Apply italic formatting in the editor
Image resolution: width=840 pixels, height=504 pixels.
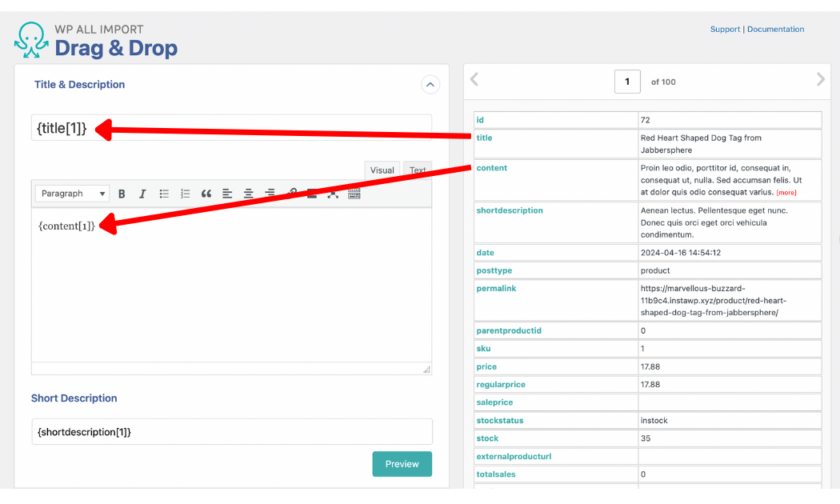click(x=143, y=194)
